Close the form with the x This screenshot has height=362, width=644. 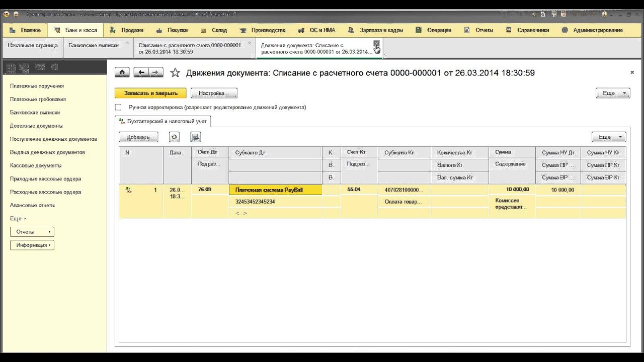pos(632,72)
